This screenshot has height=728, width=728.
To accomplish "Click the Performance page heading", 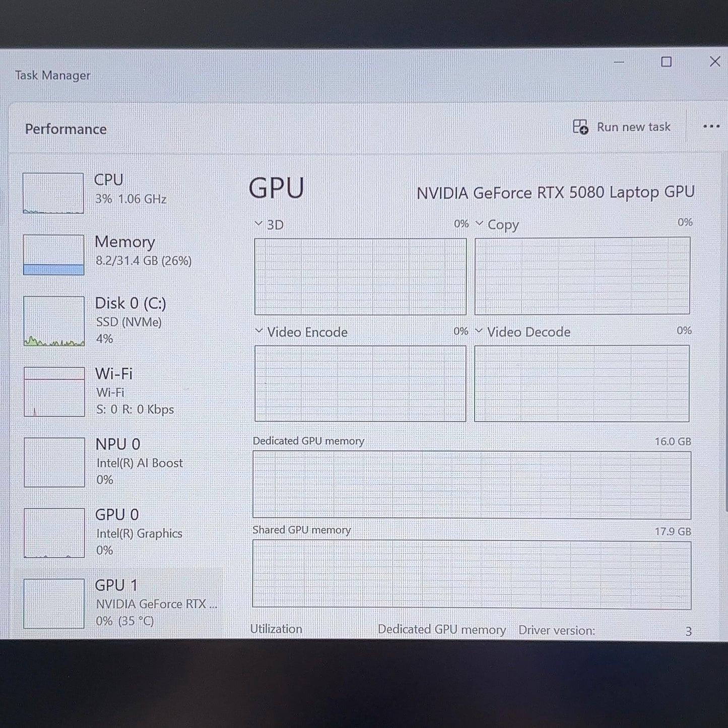I will [x=65, y=129].
